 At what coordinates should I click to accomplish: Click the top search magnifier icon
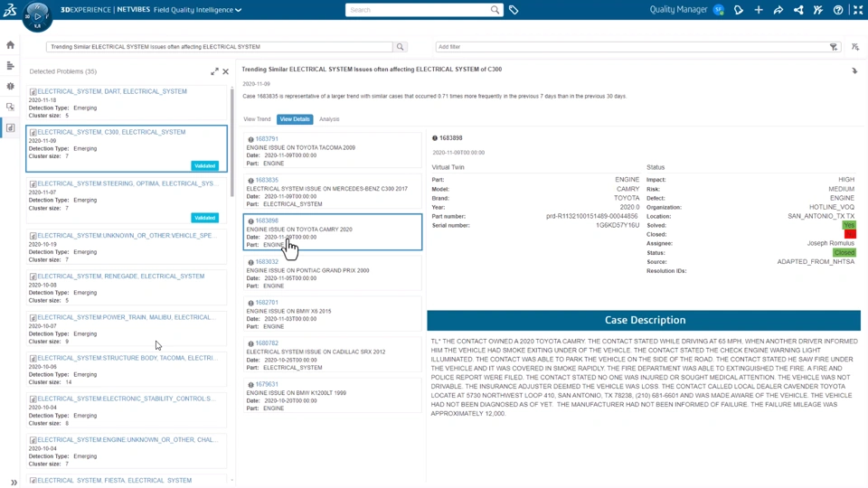pos(495,10)
